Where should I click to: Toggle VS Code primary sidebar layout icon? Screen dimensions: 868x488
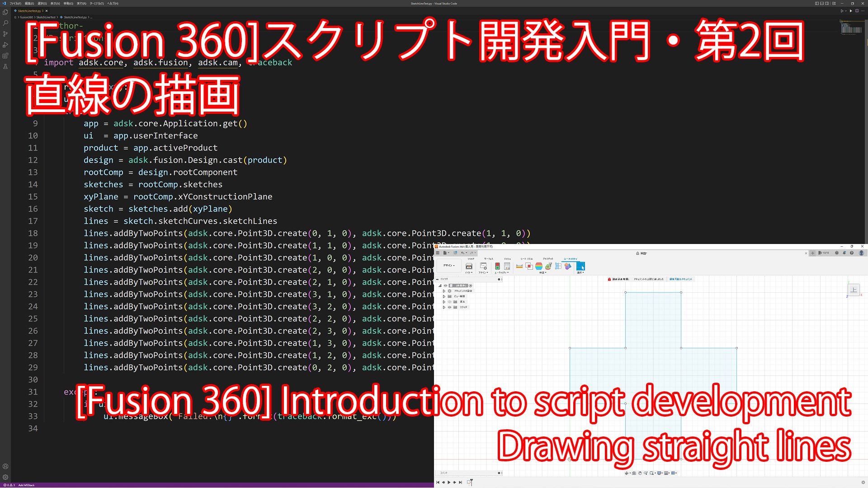tap(817, 4)
